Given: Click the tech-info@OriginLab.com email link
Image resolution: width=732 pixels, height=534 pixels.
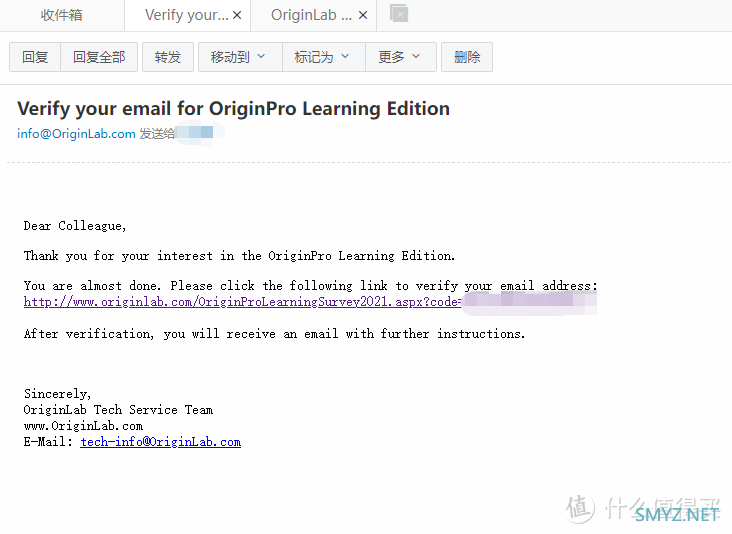Looking at the screenshot, I should click(x=161, y=442).
